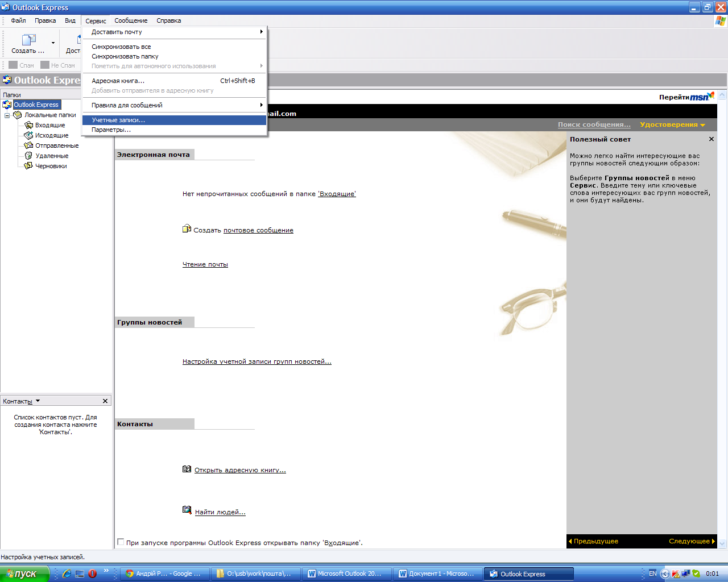Screen dimensions: 728x582
Task: Switch to O:\usb\work folder taskbar window
Action: (255, 573)
